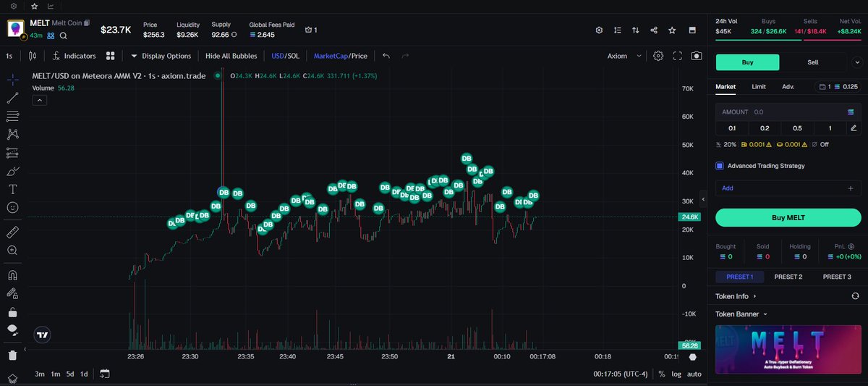Activate the zoom-in magnifier tool
The width and height of the screenshot is (868, 386).
point(12,251)
